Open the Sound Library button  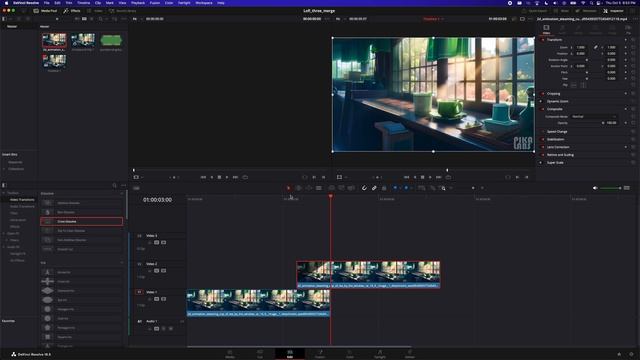click(x=123, y=11)
